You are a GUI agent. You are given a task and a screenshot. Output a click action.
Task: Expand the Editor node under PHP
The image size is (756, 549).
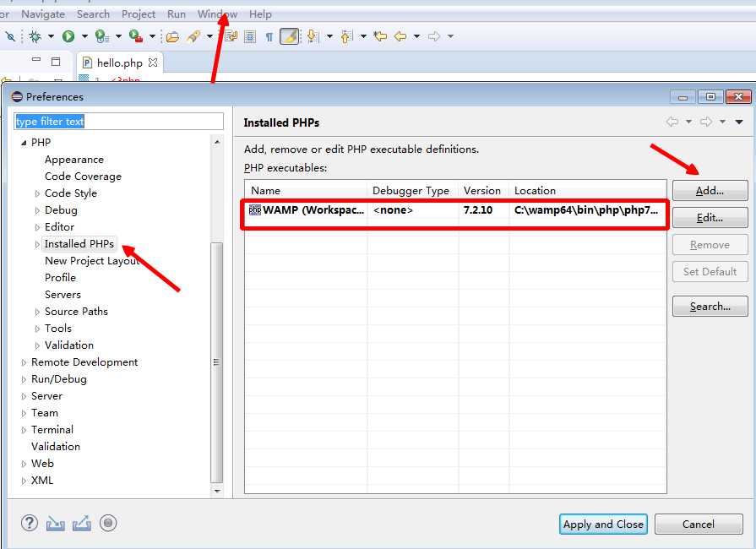point(37,227)
